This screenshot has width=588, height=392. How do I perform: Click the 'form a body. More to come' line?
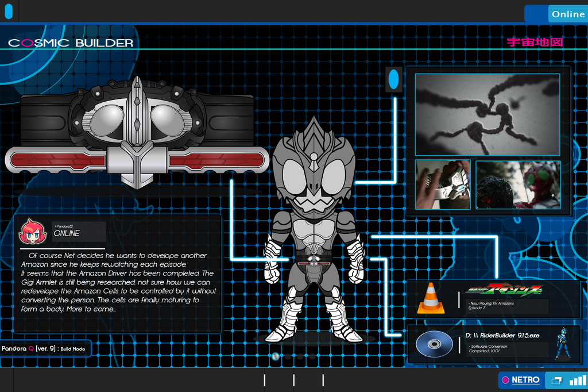point(69,309)
